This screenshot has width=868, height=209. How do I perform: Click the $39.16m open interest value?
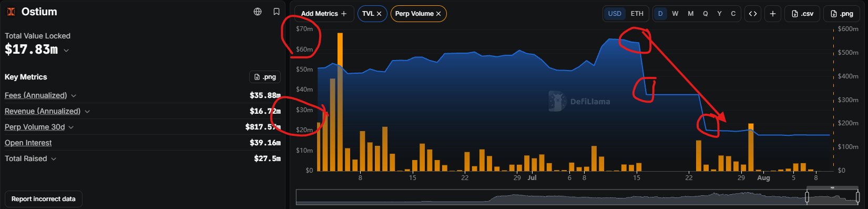coord(265,143)
